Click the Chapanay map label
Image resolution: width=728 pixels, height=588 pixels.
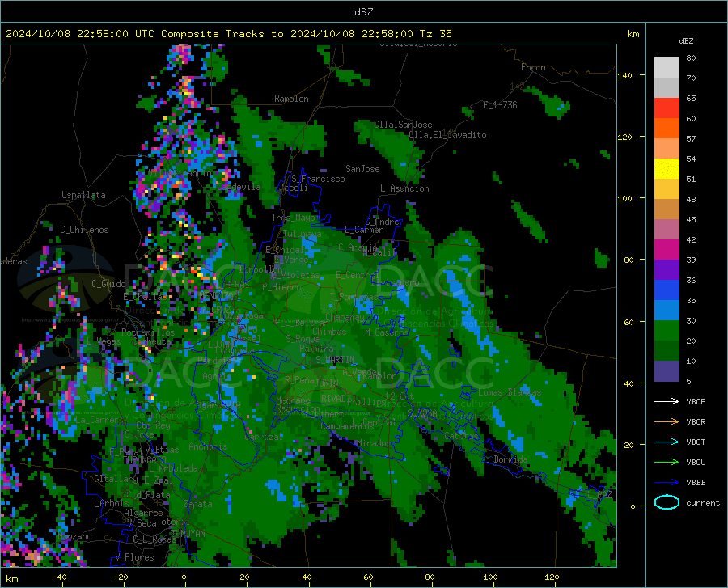click(x=345, y=317)
